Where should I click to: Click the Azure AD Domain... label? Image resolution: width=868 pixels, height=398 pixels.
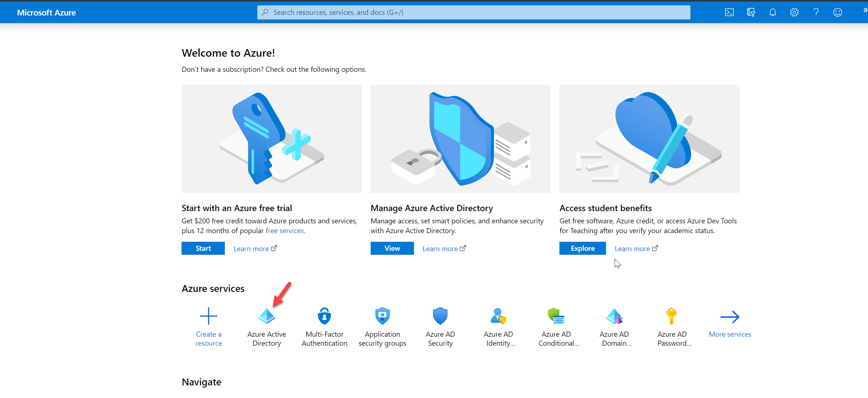615,339
